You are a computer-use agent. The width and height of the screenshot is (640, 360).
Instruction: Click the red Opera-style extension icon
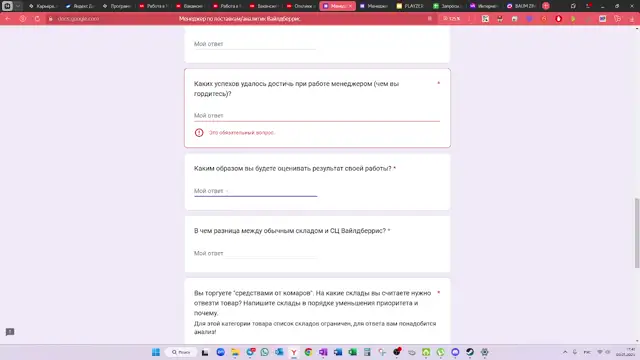tap(558, 19)
